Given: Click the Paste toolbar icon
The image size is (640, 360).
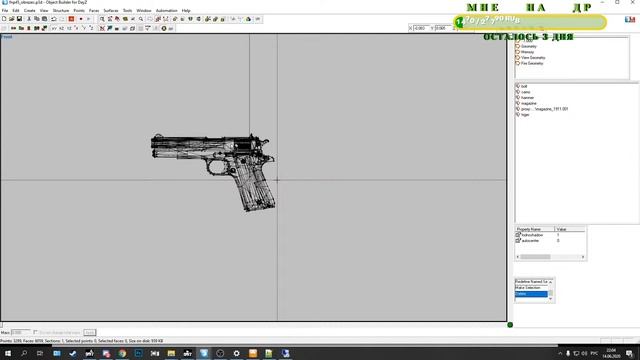Looking at the screenshot, I should coord(44,19).
